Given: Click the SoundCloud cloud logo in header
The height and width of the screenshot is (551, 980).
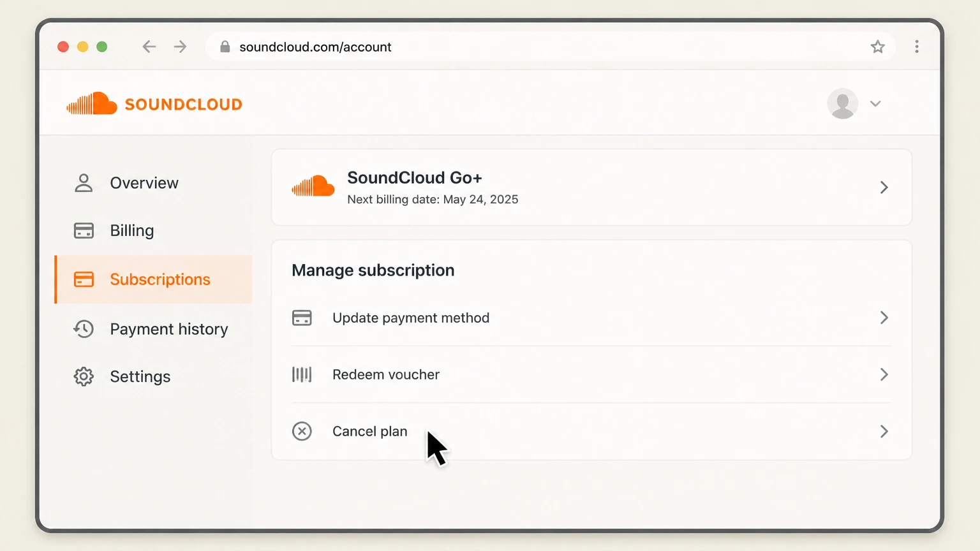Looking at the screenshot, I should 92,103.
